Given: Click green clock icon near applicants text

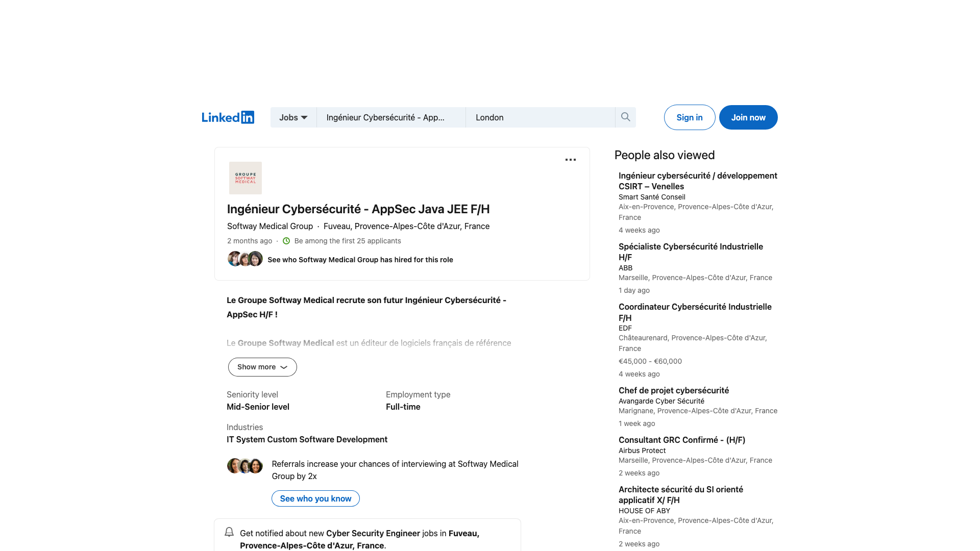Looking at the screenshot, I should pos(286,241).
